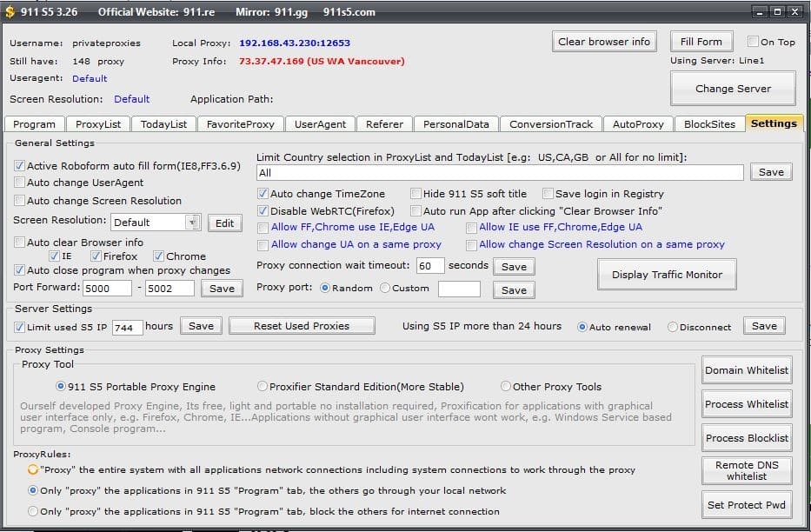Save the Proxy port setting

[x=514, y=290]
